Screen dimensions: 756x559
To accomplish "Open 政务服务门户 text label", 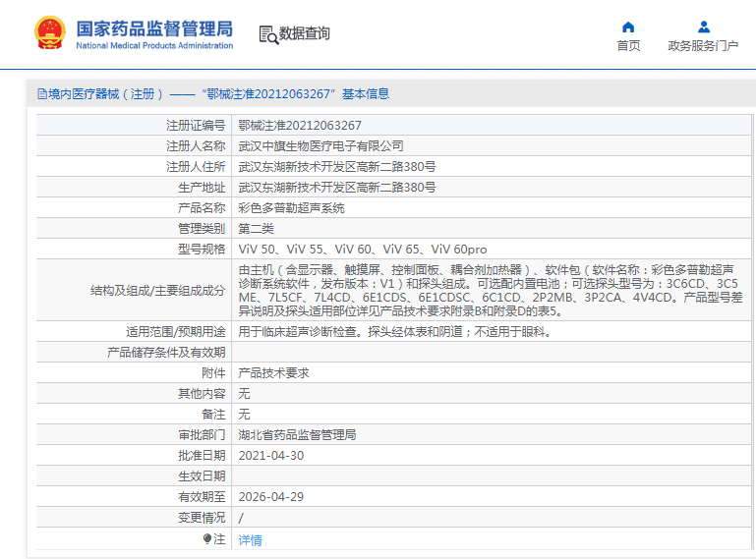I will click(x=703, y=45).
